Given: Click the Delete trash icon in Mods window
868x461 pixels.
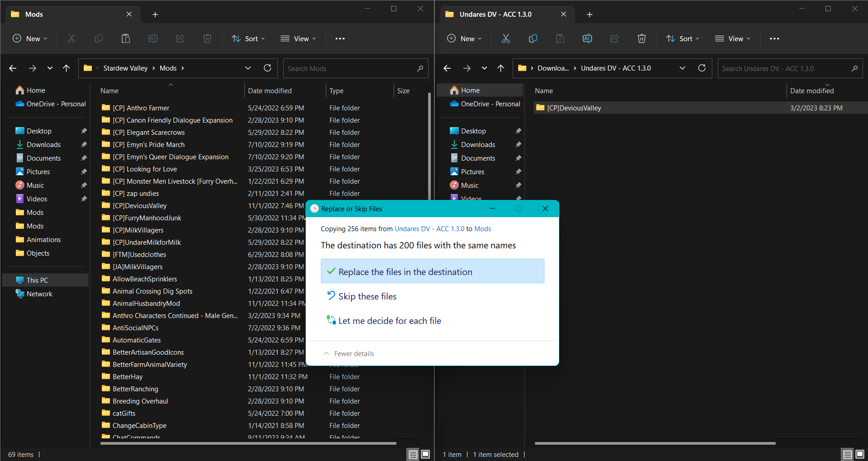Looking at the screenshot, I should tap(207, 39).
